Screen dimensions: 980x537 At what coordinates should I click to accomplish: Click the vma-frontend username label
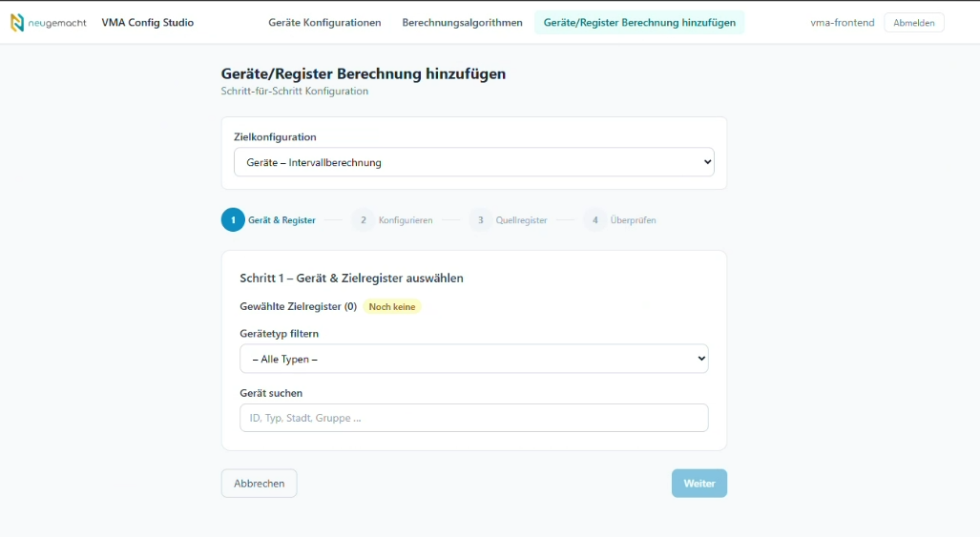coord(842,23)
